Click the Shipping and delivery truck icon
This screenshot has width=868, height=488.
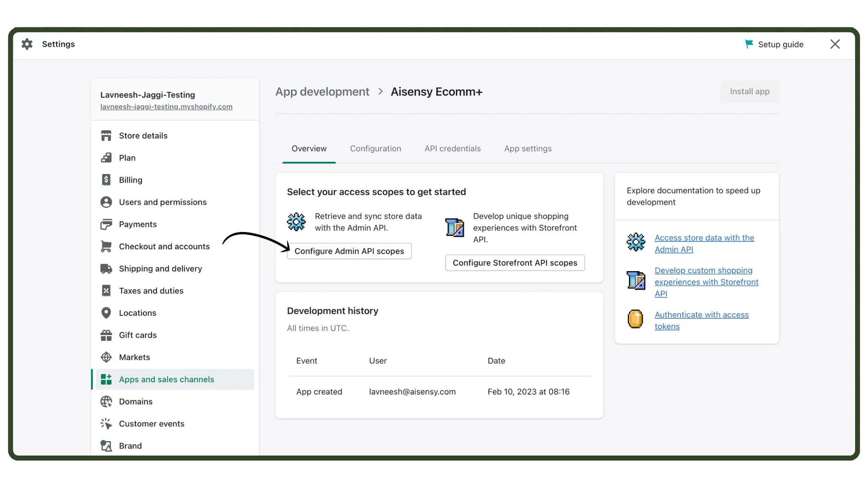pos(106,269)
